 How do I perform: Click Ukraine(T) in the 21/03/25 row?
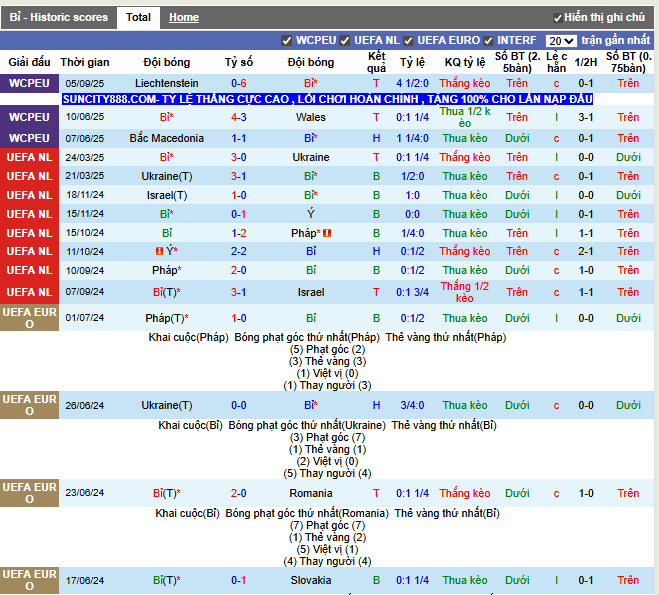click(x=166, y=176)
